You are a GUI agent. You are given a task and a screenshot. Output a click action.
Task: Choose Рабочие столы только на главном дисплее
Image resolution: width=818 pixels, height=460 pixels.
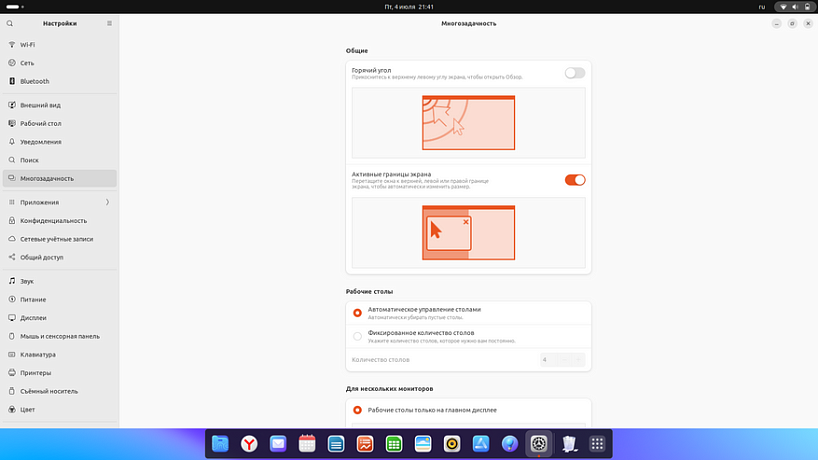pyautogui.click(x=358, y=410)
